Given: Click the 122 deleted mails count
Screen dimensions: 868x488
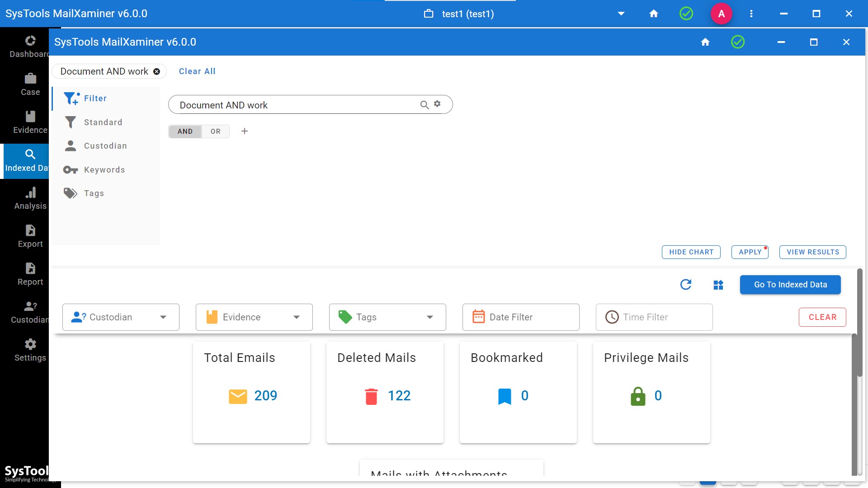Looking at the screenshot, I should [x=399, y=396].
